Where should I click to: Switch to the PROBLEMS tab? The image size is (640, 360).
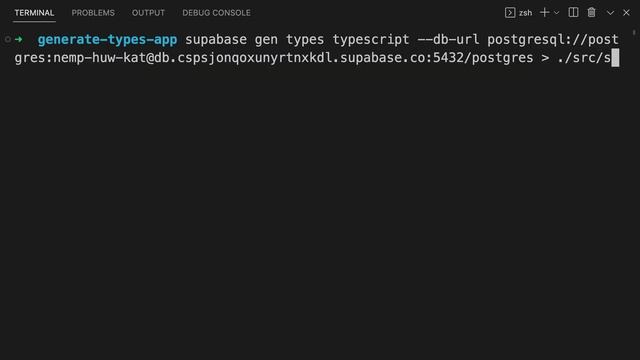click(x=93, y=13)
